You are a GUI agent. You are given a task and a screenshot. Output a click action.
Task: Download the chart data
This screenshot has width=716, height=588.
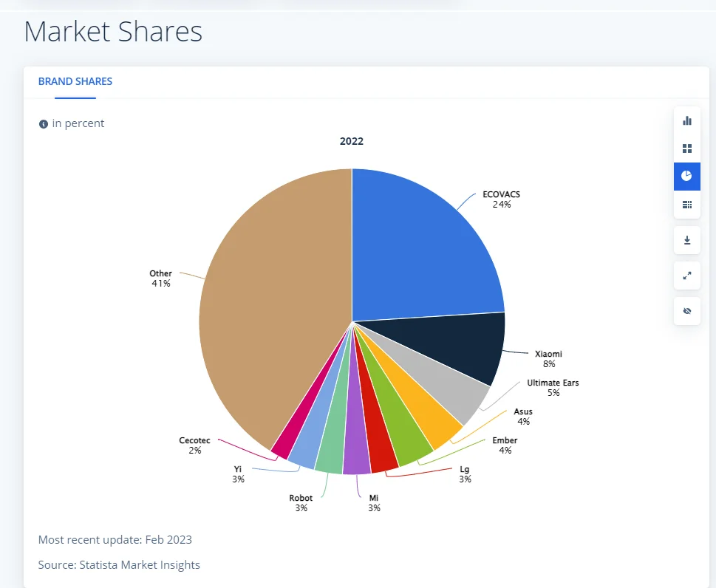point(686,240)
